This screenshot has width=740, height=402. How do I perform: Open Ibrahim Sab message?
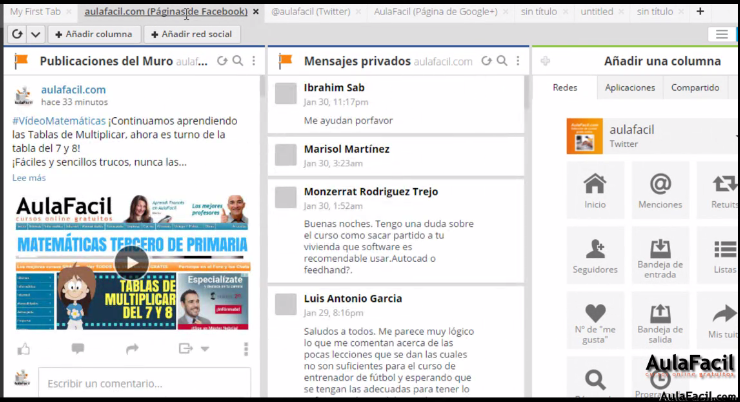click(x=395, y=104)
